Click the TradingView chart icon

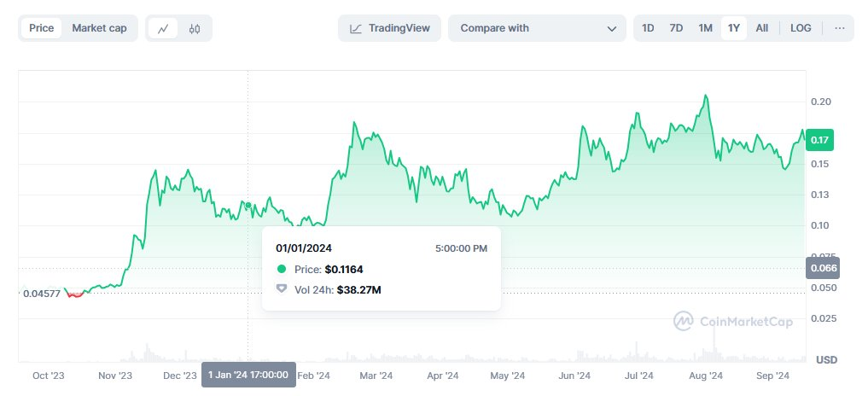click(354, 28)
